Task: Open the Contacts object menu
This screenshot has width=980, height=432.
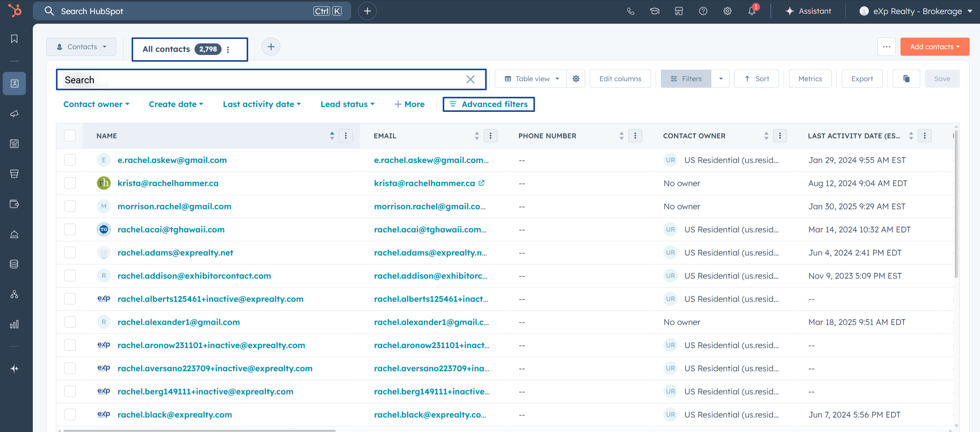Action: click(x=81, y=47)
